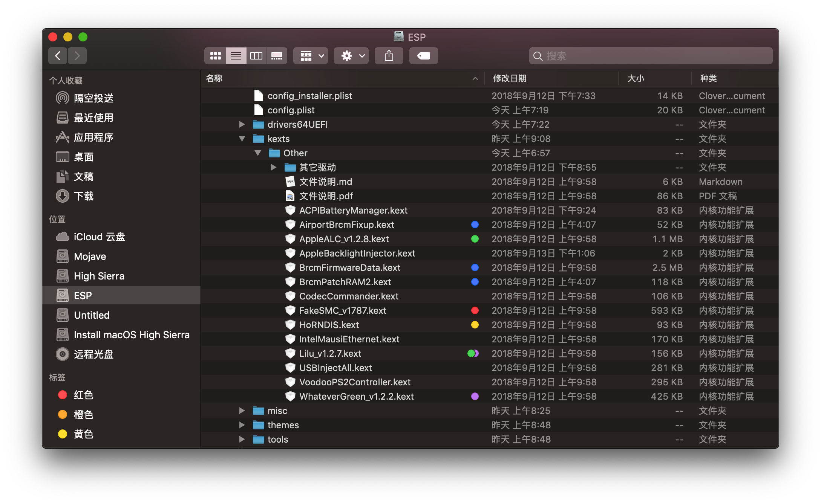821x504 pixels.
Task: Click the red tag (红色) in sidebar
Action: pos(83,395)
